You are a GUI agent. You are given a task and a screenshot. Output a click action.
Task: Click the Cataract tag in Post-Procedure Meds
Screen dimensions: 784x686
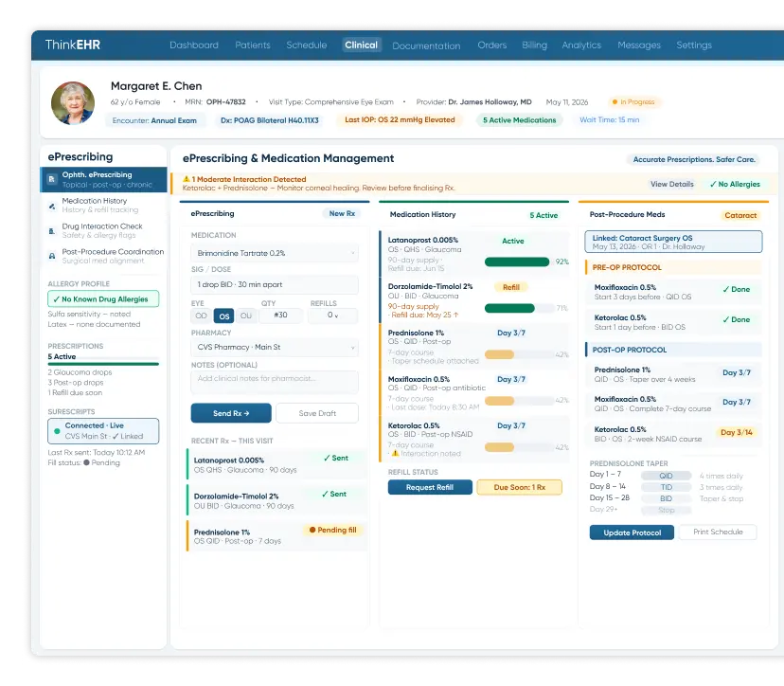pos(740,215)
